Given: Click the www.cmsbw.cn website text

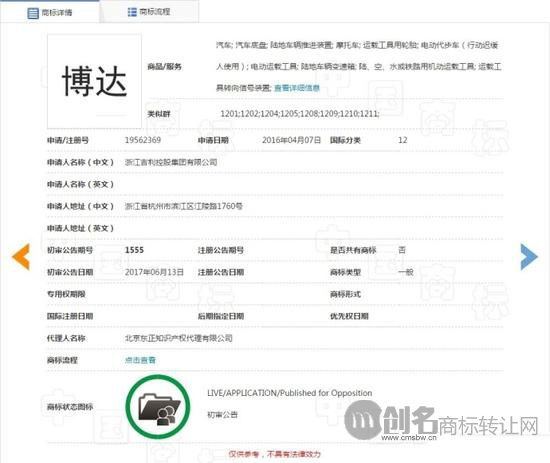Looking at the screenshot, I should pyautogui.click(x=409, y=438).
